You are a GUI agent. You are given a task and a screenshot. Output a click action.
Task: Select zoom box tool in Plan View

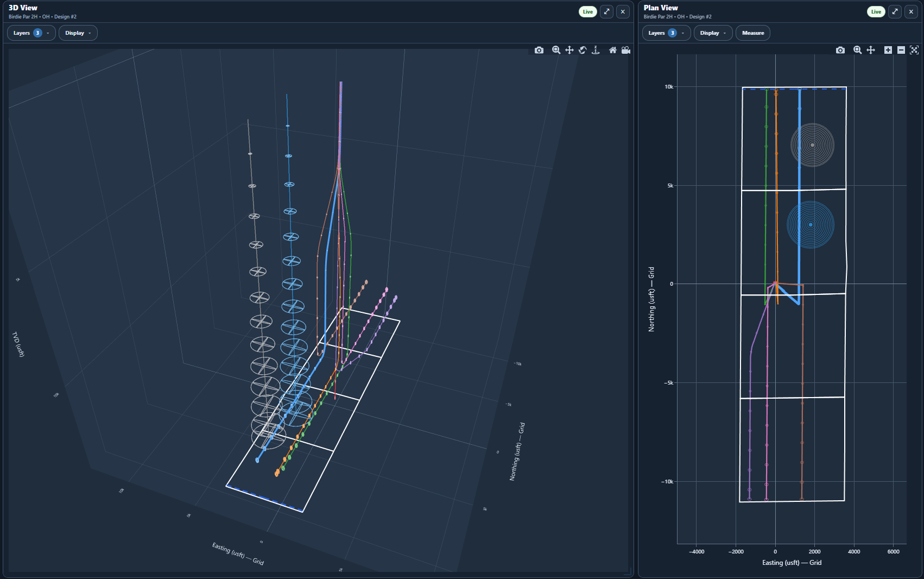[858, 50]
